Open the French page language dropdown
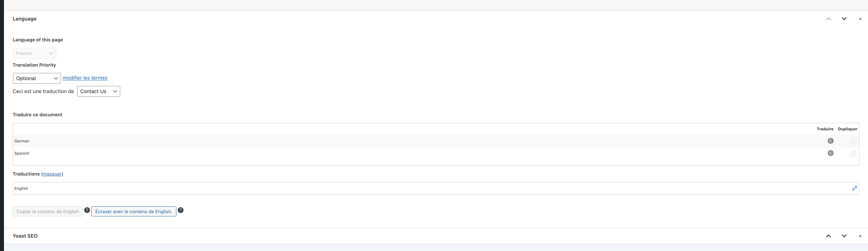This screenshot has height=251, width=868. coord(34,53)
